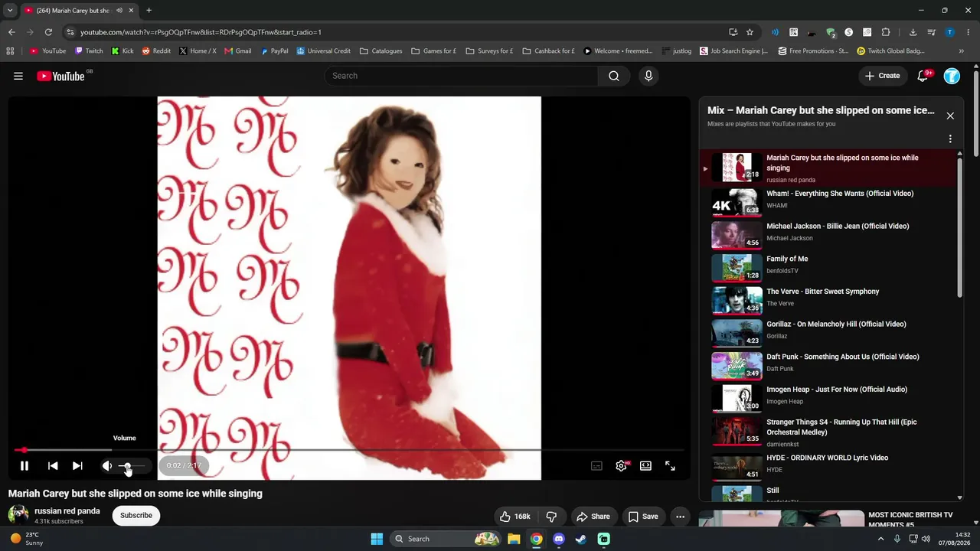Viewport: 980px width, 551px height.
Task: Click the address bar URL
Action: [x=201, y=32]
